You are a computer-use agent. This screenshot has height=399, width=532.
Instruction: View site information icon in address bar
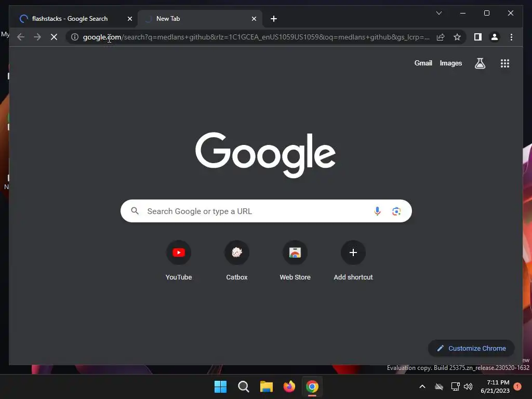75,37
